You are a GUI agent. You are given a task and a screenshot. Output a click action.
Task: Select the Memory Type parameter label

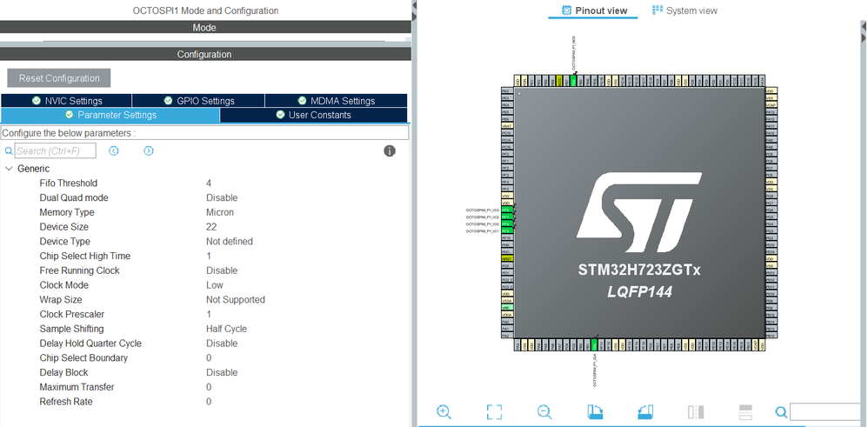[x=67, y=212]
